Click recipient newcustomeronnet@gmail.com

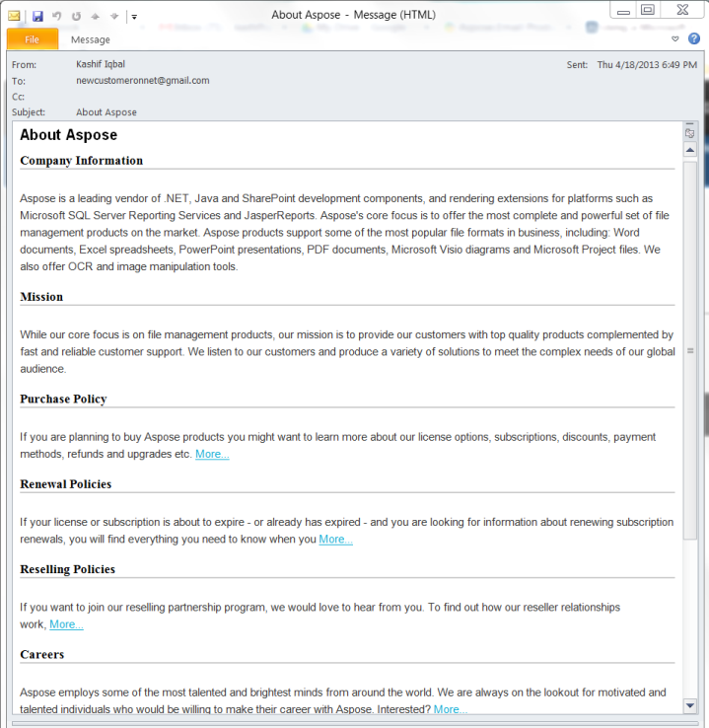pyautogui.click(x=143, y=80)
